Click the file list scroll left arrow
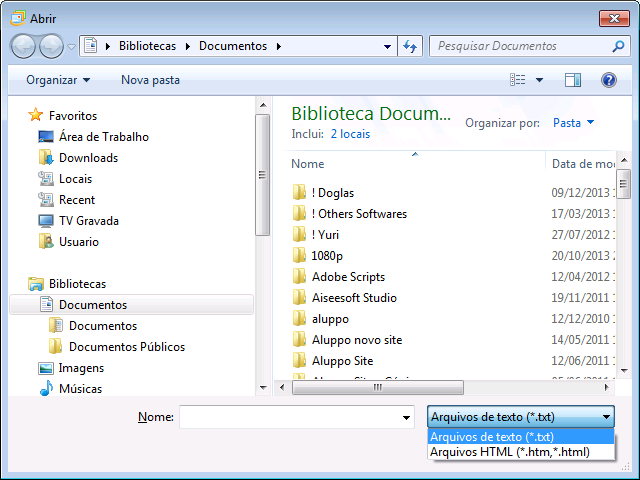The width and height of the screenshot is (640, 480). pyautogui.click(x=282, y=387)
